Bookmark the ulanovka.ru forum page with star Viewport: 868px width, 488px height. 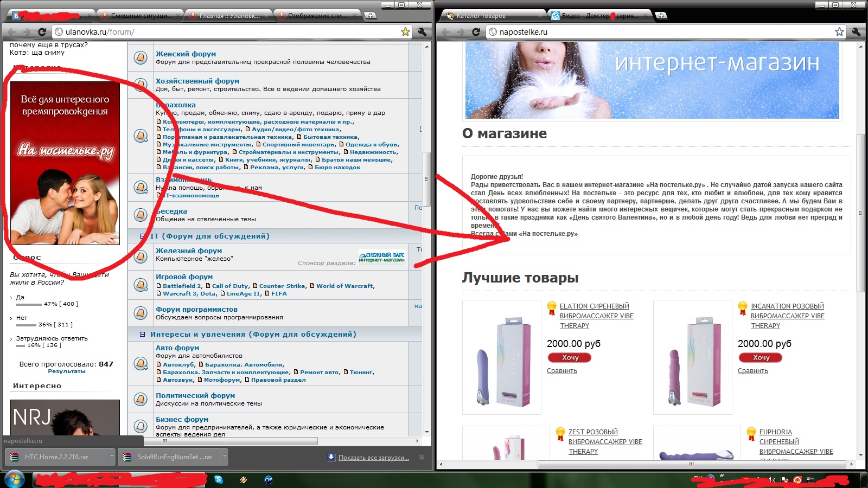tap(405, 32)
